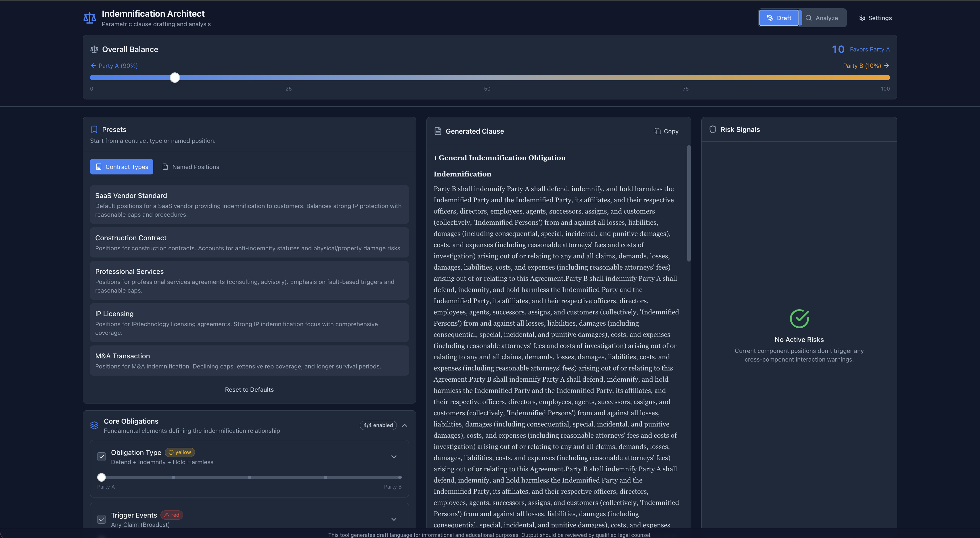Click the Settings gear icon
The width and height of the screenshot is (980, 538).
coord(862,18)
